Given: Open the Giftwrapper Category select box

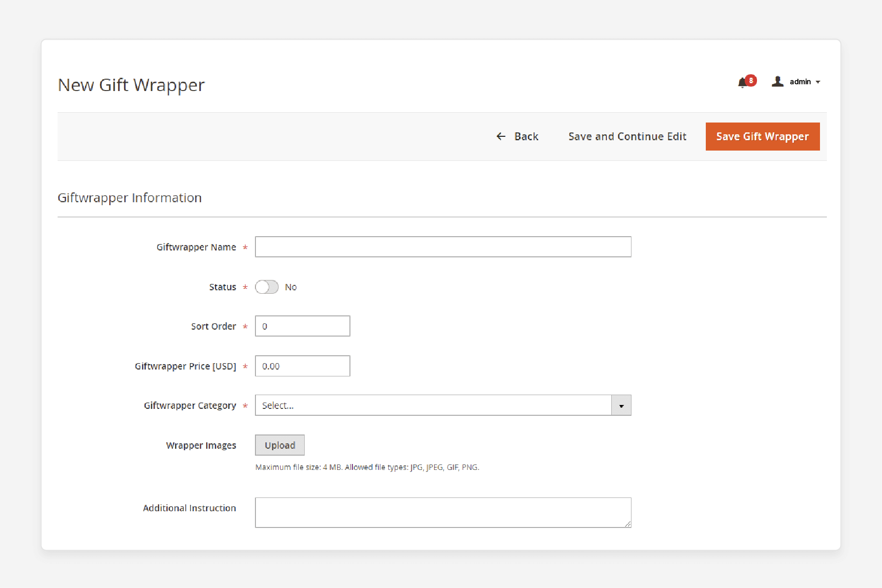Looking at the screenshot, I should (x=443, y=405).
